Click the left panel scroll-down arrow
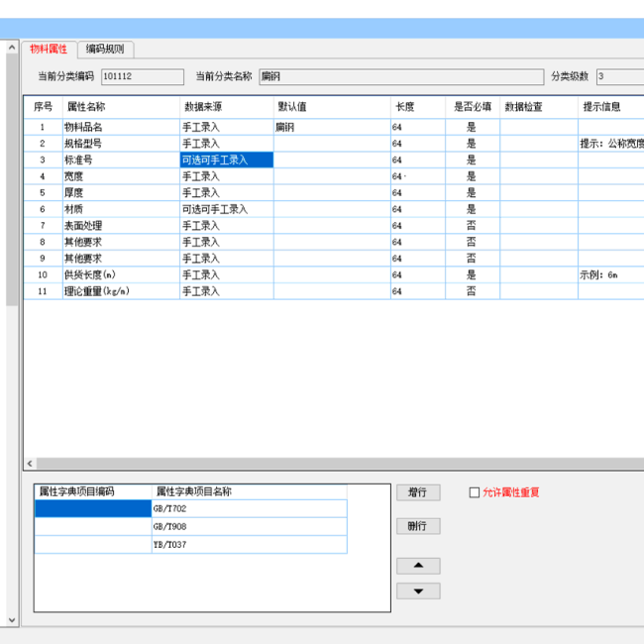Screen dimensions: 644x644 coord(12,620)
